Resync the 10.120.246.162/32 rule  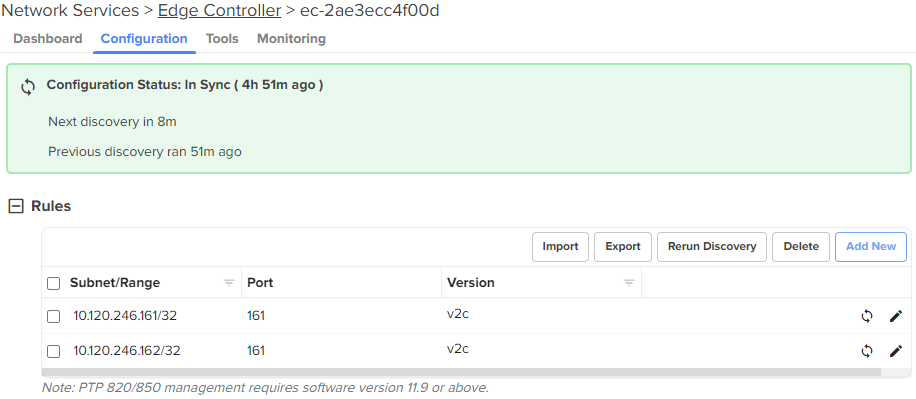pos(867,351)
